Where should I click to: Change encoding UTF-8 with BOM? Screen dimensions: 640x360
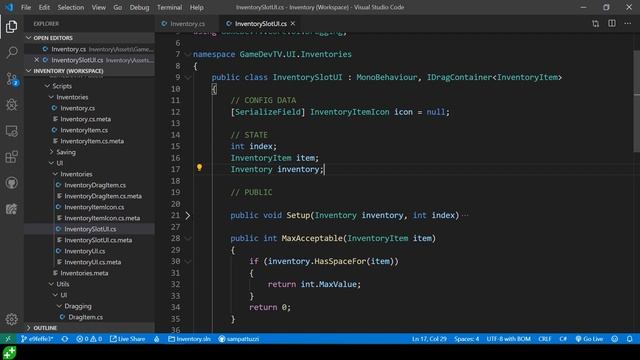pos(508,339)
